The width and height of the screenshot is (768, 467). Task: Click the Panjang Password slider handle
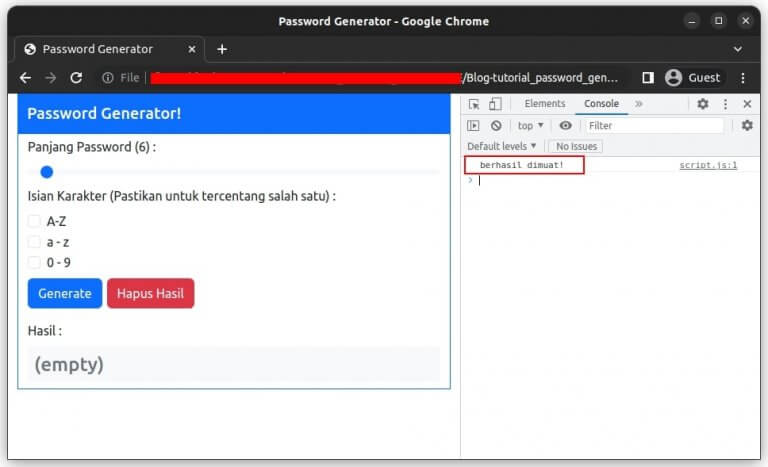pos(47,172)
